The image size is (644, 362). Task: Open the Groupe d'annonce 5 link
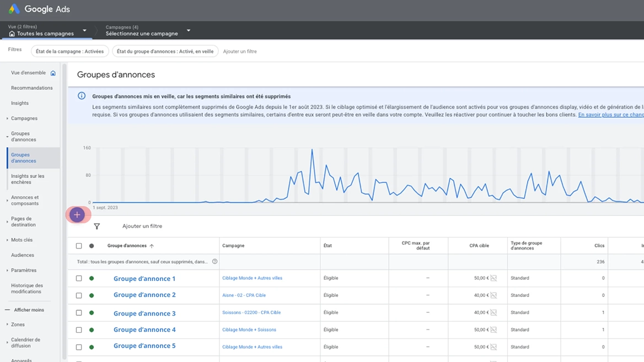144,345
